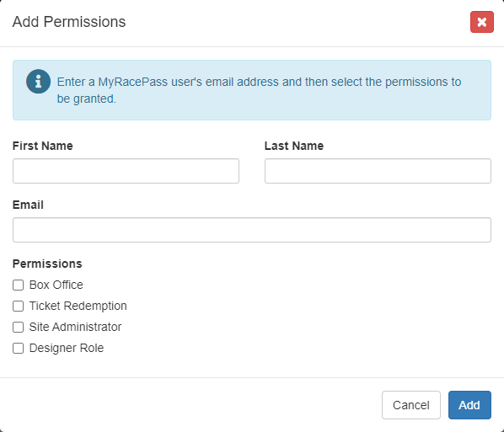This screenshot has width=504, height=432.
Task: Check the Site Administrator checkbox square
Action: pos(18,327)
